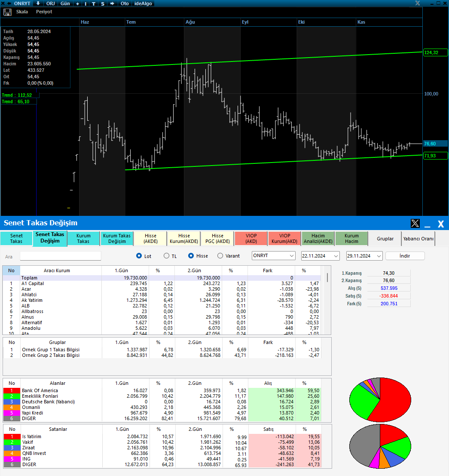Open the ideAlgo toolbar item
The image size is (449, 476).
143,3
